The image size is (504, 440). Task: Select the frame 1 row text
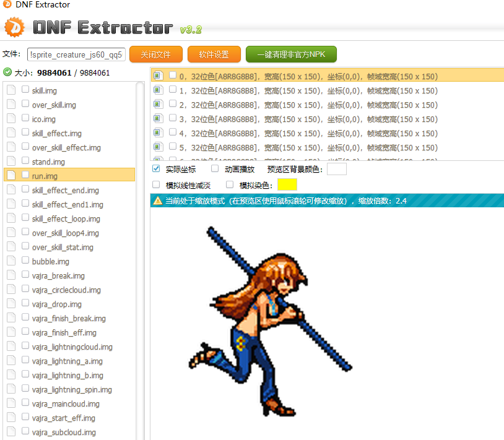308,90
